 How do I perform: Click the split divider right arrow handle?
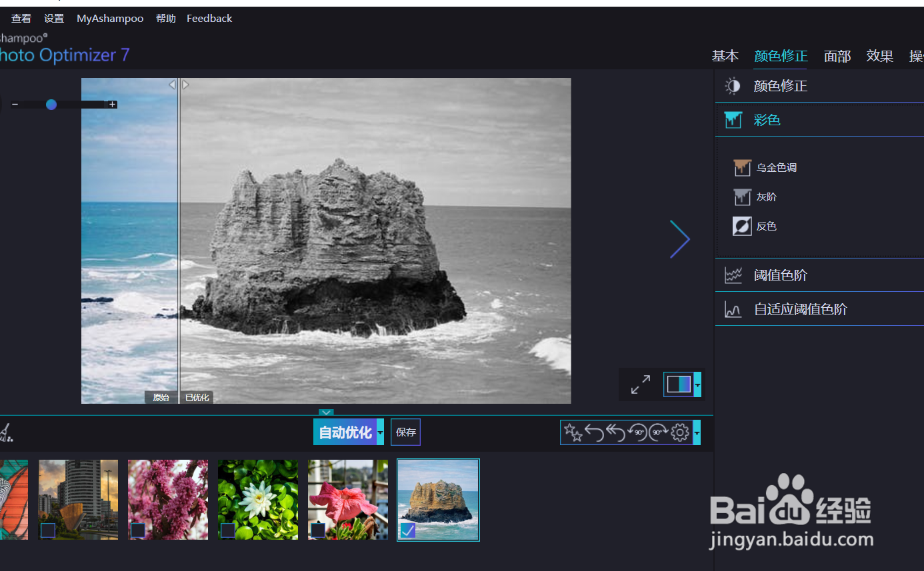185,85
